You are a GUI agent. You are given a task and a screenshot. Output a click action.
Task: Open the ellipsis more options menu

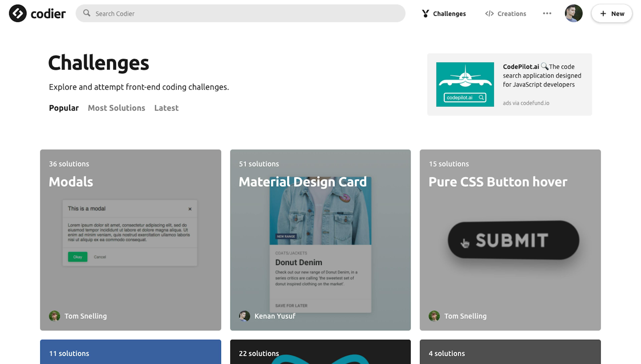click(547, 14)
